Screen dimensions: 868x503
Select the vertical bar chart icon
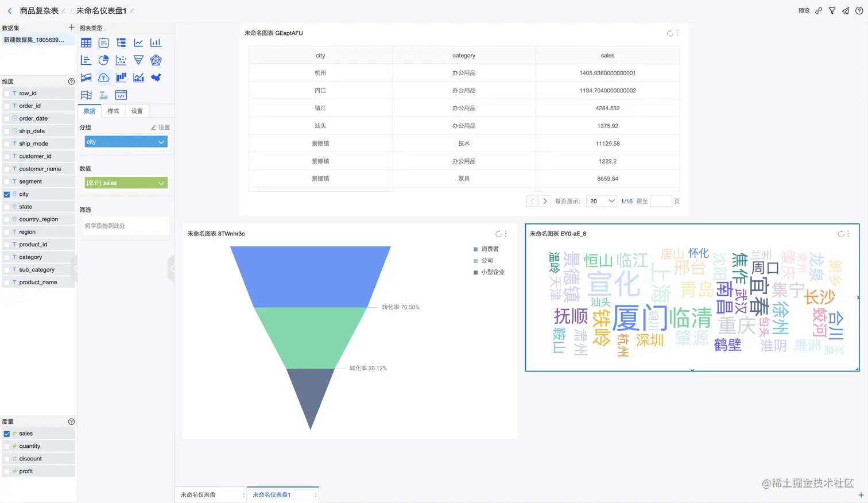point(156,42)
